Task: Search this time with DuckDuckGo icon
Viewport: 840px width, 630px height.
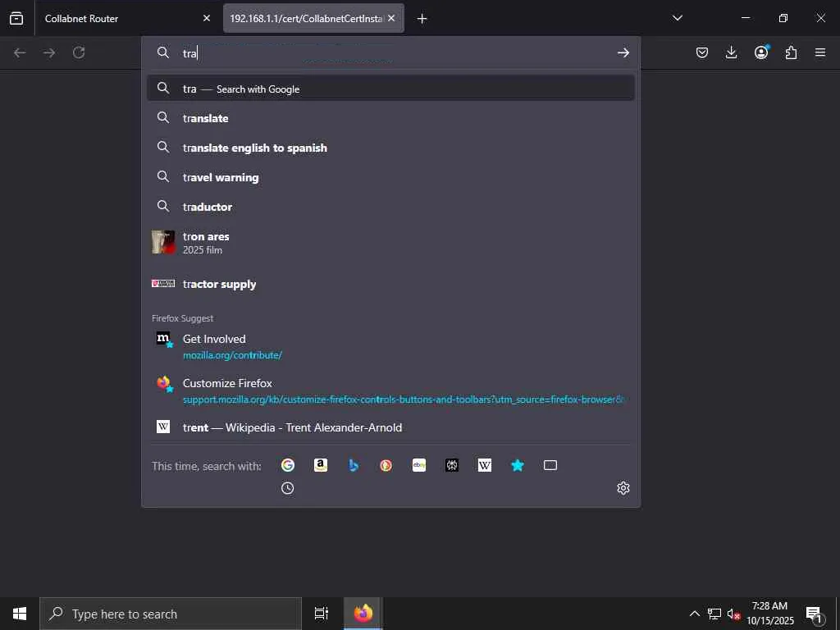Action: tap(386, 465)
